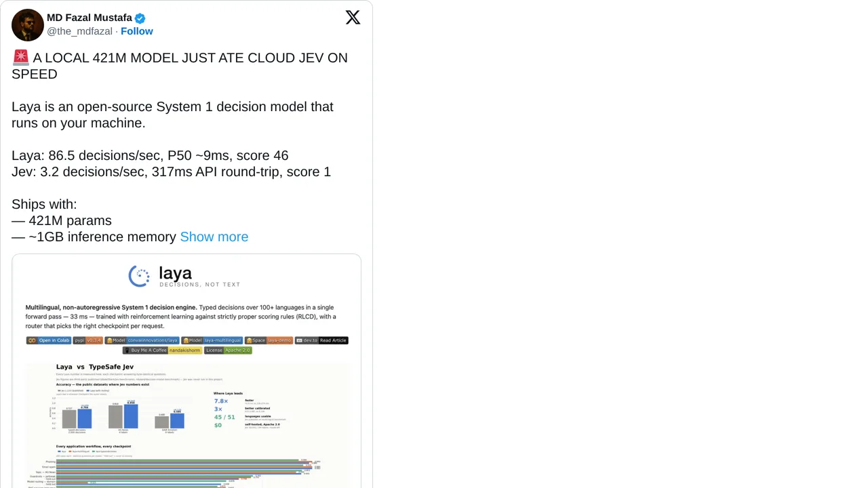
Task: Click the "— 421M params" line
Action: pos(62,220)
